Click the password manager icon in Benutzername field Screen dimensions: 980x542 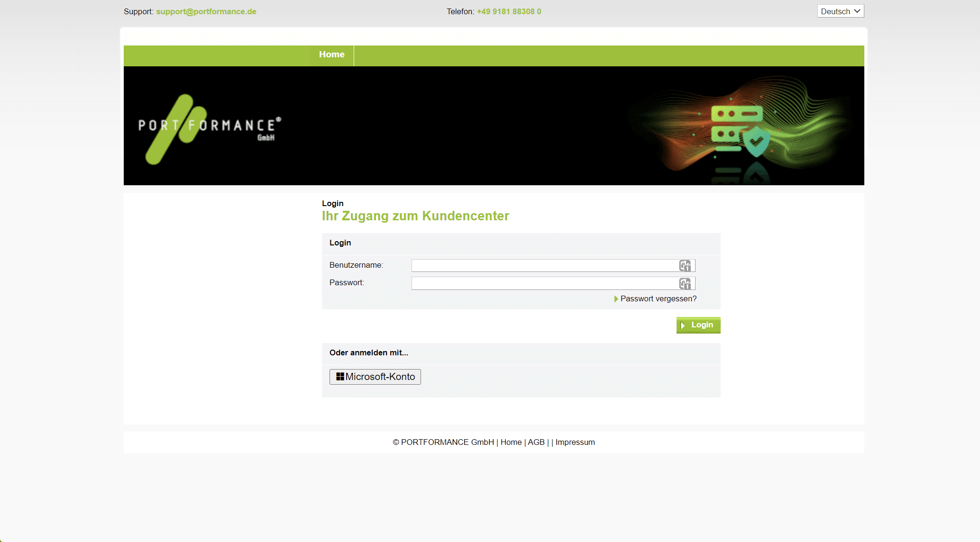(x=685, y=266)
